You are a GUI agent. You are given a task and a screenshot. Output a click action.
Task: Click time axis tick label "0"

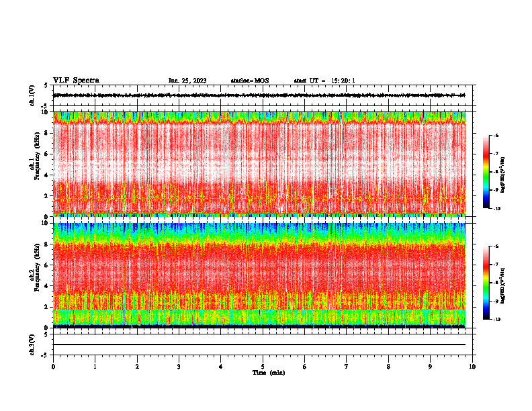(53, 367)
